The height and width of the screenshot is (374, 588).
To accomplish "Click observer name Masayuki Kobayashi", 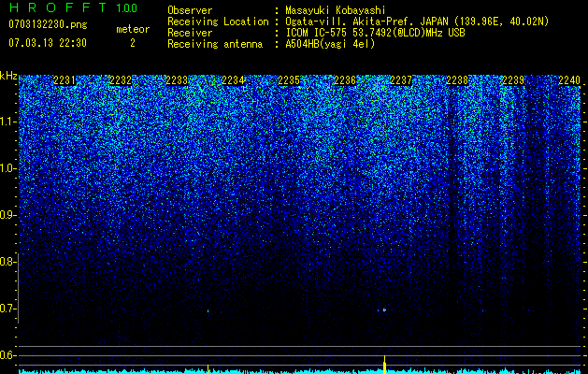I will pos(336,11).
